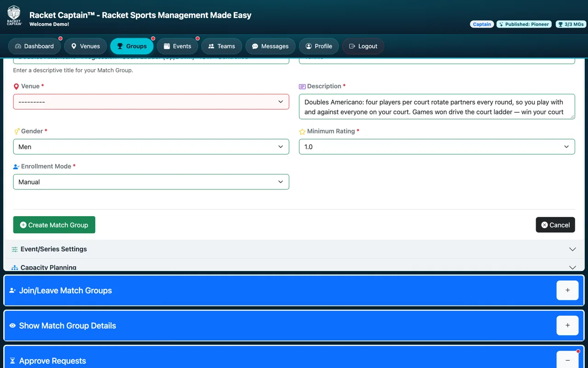Screen dimensions: 588x368
Task: Click the "Welcome Demo!" text
Action: (x=49, y=24)
